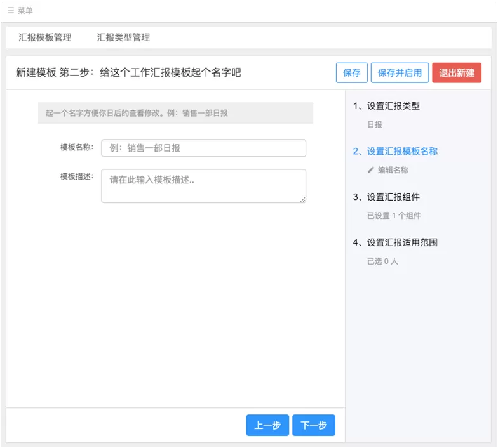Image resolution: width=498 pixels, height=448 pixels.
Task: Click the 模板名称: label
Action: (x=77, y=147)
